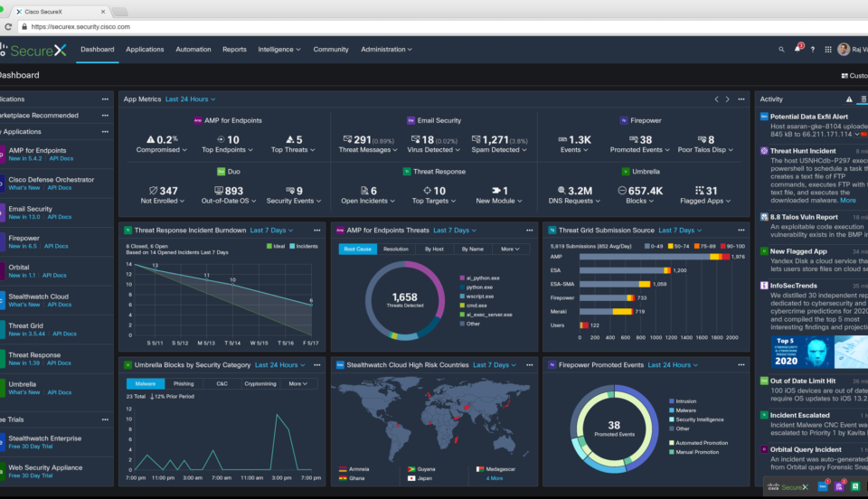Open Free Trials section ellipsis menu
The height and width of the screenshot is (499, 868).
pyautogui.click(x=105, y=419)
